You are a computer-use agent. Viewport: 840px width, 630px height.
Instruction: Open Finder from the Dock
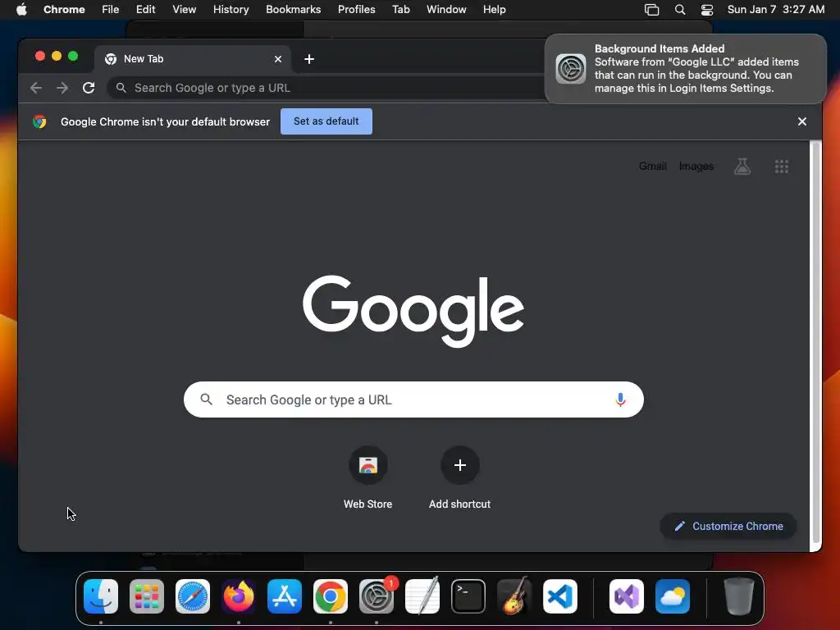coord(101,596)
